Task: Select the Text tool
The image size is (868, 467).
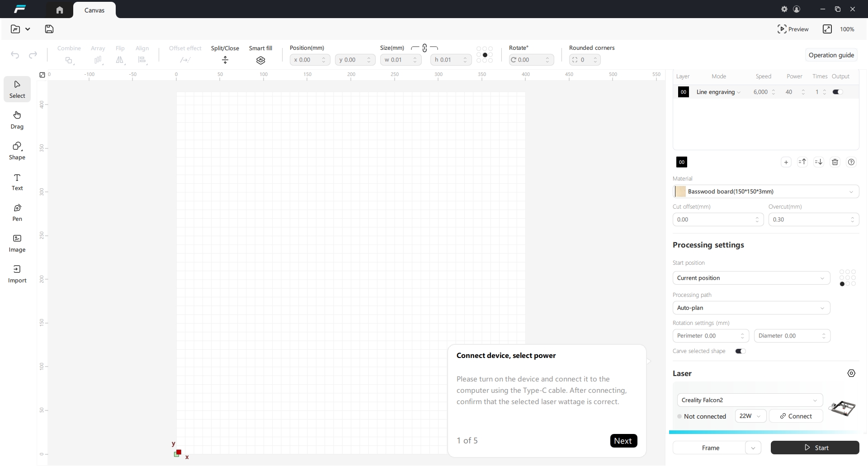Action: (17, 182)
